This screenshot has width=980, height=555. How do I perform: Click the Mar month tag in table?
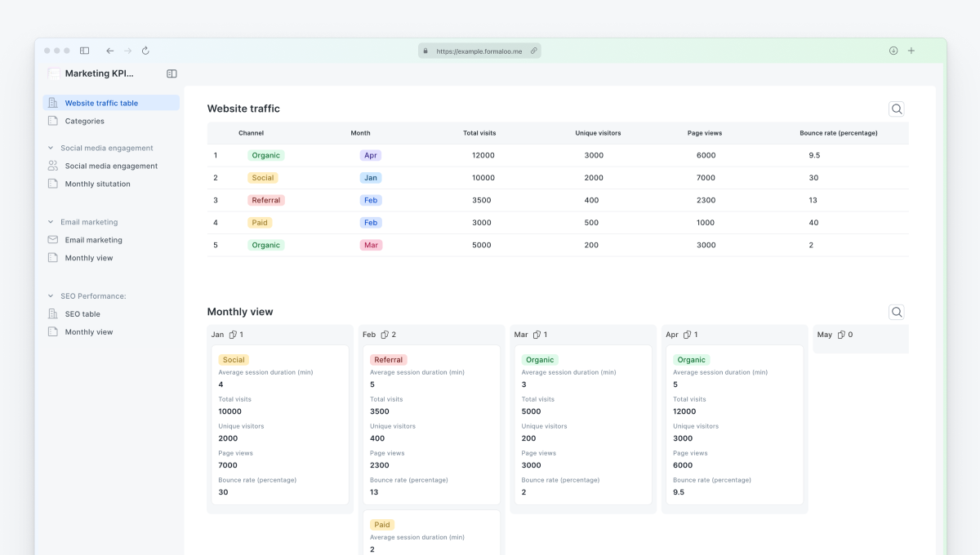click(371, 245)
